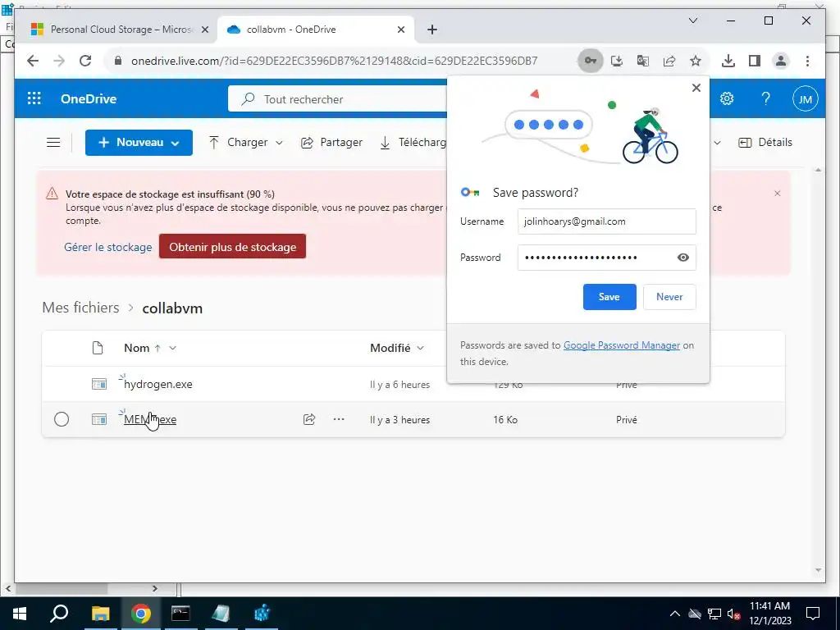Bookmark this page with the star
Image resolution: width=840 pixels, height=630 pixels.
(696, 61)
